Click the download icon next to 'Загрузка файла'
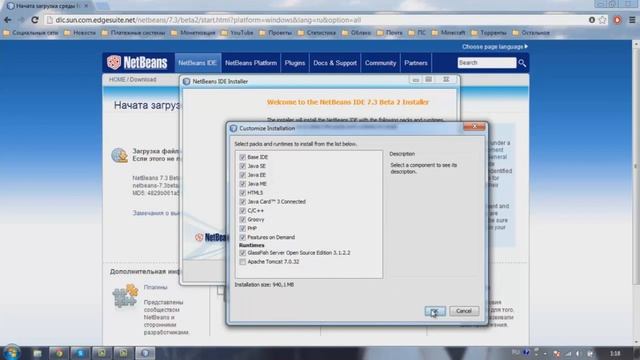The image size is (640, 360). click(120, 156)
